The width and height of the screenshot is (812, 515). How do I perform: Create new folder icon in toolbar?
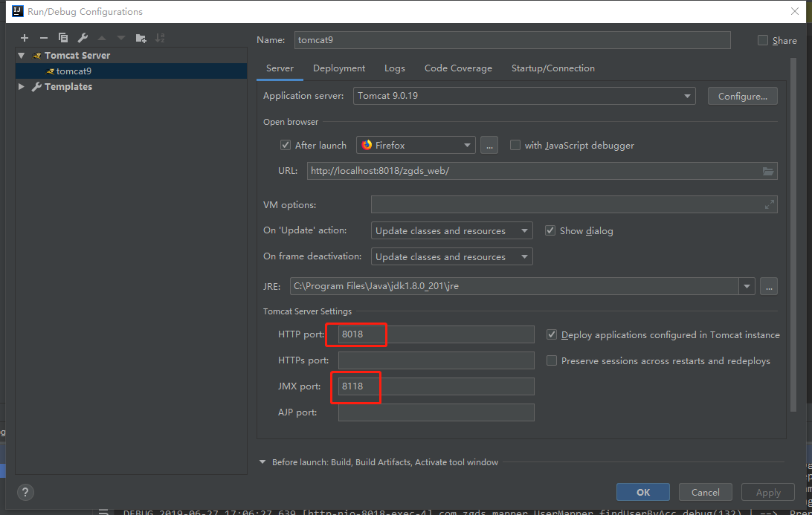click(x=141, y=38)
